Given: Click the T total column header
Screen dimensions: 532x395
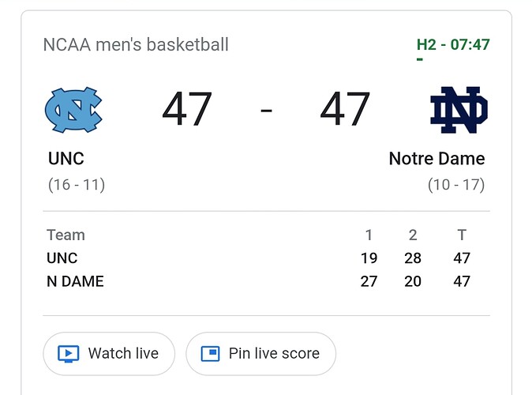Looking at the screenshot, I should pyautogui.click(x=462, y=235).
